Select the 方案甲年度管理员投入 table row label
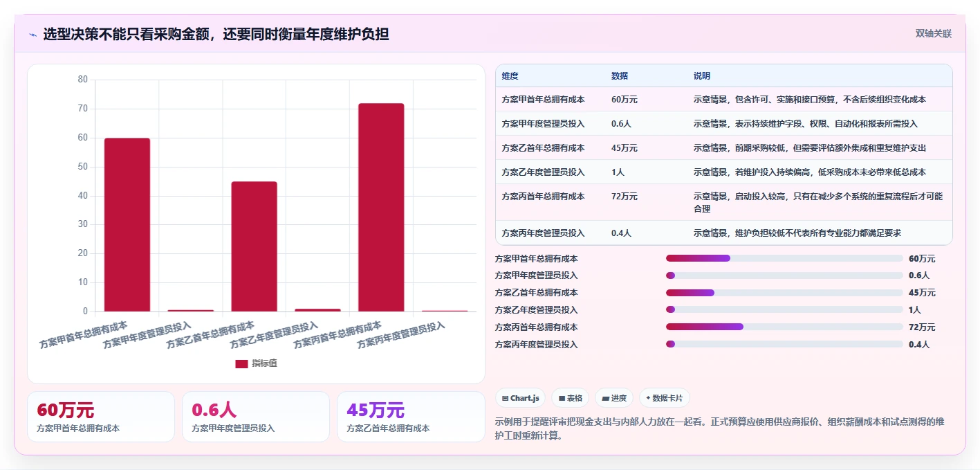This screenshot has width=980, height=470. pyautogui.click(x=543, y=124)
